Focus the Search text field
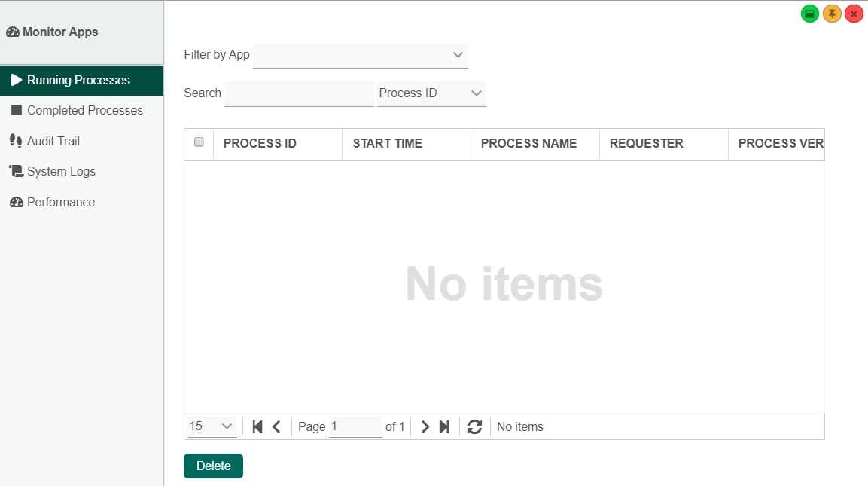This screenshot has width=868, height=486. (x=299, y=93)
